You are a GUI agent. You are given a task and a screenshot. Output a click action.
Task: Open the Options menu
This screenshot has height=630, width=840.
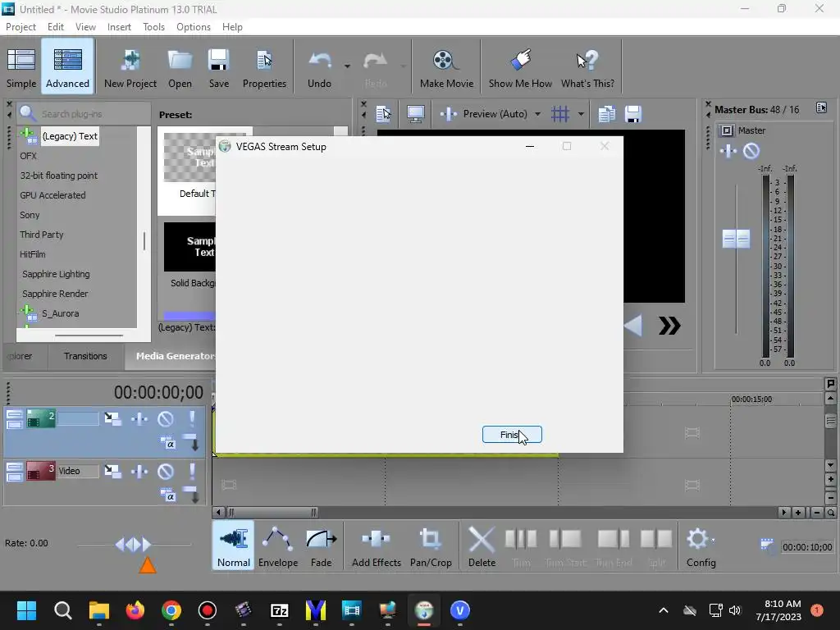point(194,27)
